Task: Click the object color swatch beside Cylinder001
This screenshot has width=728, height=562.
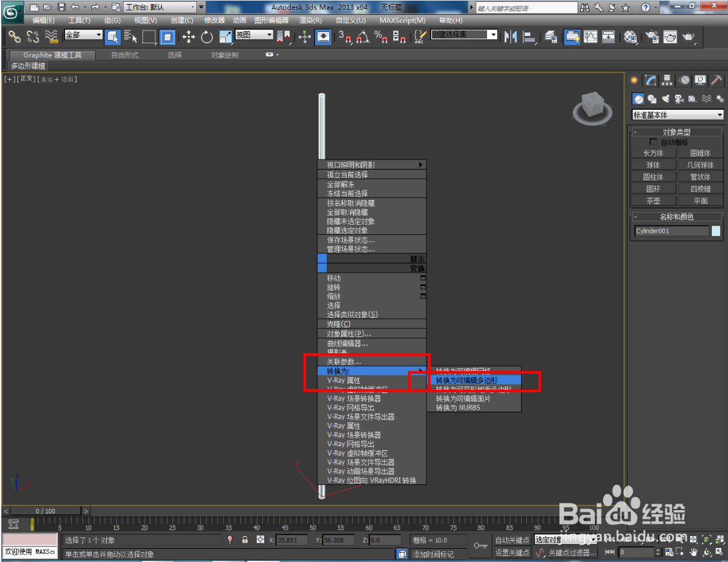Action: coord(717,231)
